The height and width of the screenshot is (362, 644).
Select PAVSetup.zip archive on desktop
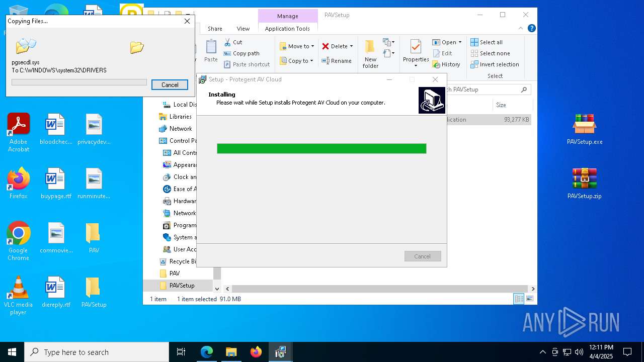(585, 184)
